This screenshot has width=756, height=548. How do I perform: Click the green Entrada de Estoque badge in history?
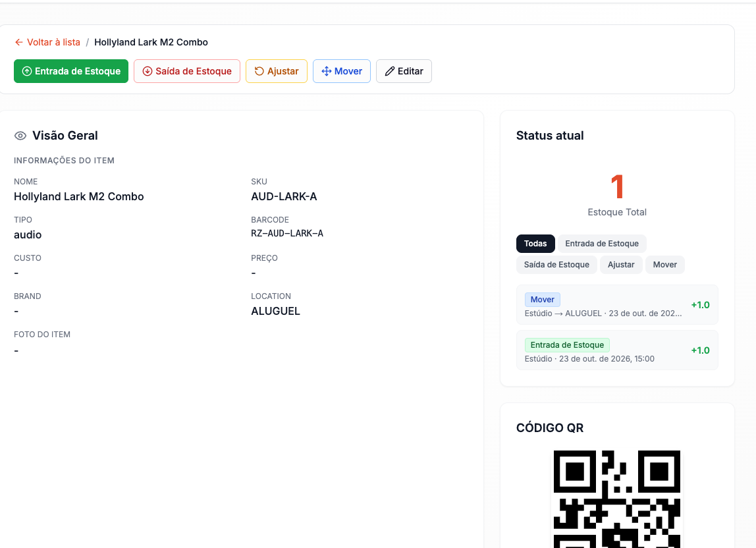point(567,345)
